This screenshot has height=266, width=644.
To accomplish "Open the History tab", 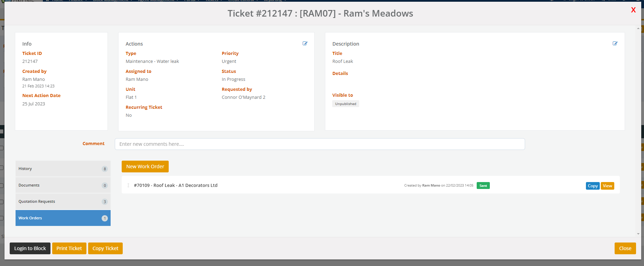I will coord(63,169).
